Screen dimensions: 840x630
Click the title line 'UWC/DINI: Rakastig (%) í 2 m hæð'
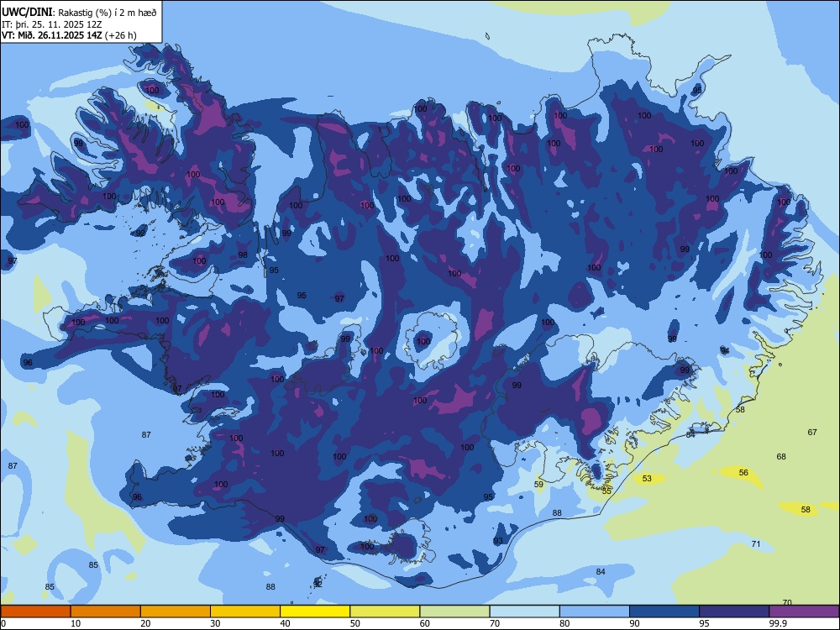point(79,13)
